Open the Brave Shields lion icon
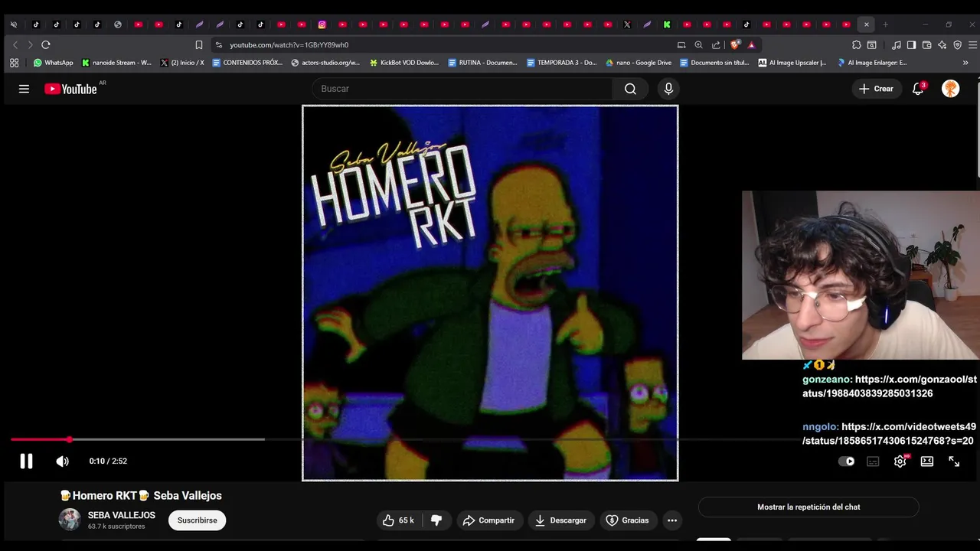 tap(736, 45)
